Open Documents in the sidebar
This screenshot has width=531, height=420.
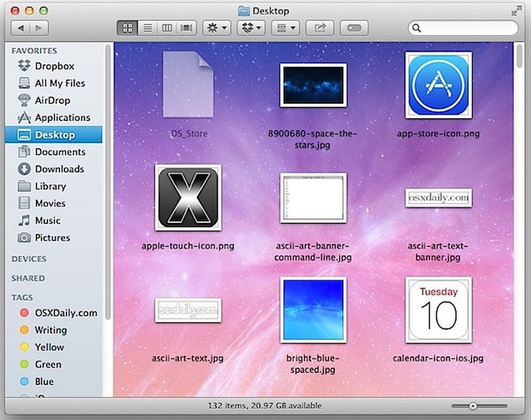pos(52,152)
